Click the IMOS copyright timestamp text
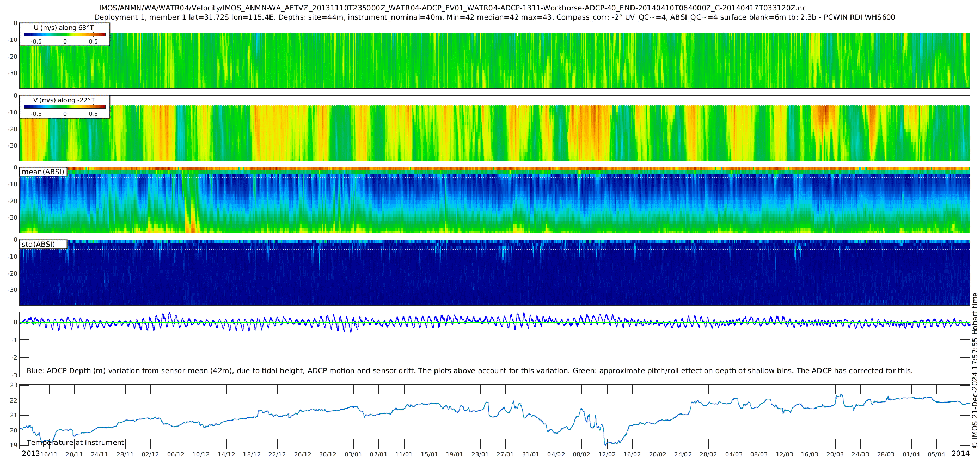 pos(975,370)
